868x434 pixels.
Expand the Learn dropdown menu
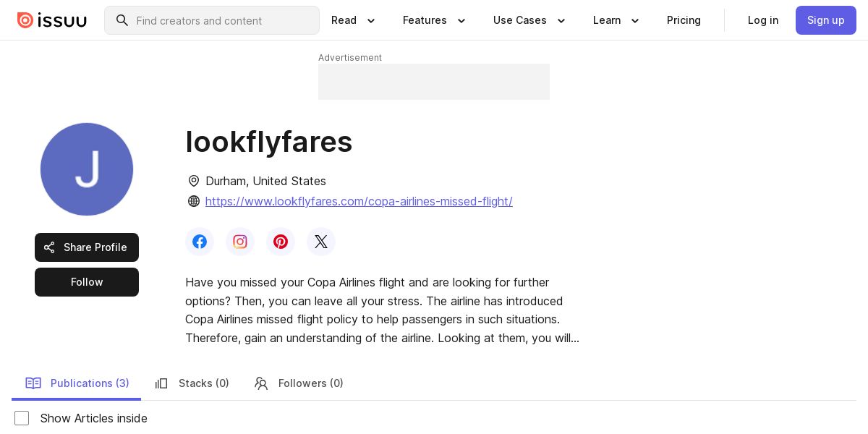[x=616, y=20]
